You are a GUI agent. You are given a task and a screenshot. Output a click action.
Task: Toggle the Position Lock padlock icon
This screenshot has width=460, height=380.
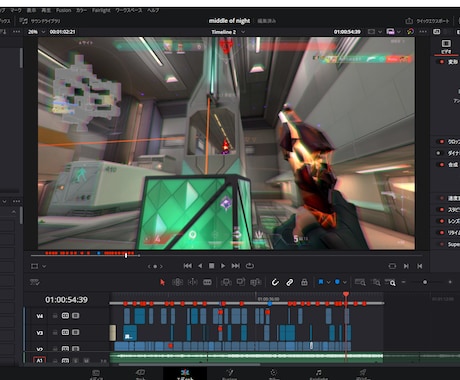pyautogui.click(x=304, y=282)
